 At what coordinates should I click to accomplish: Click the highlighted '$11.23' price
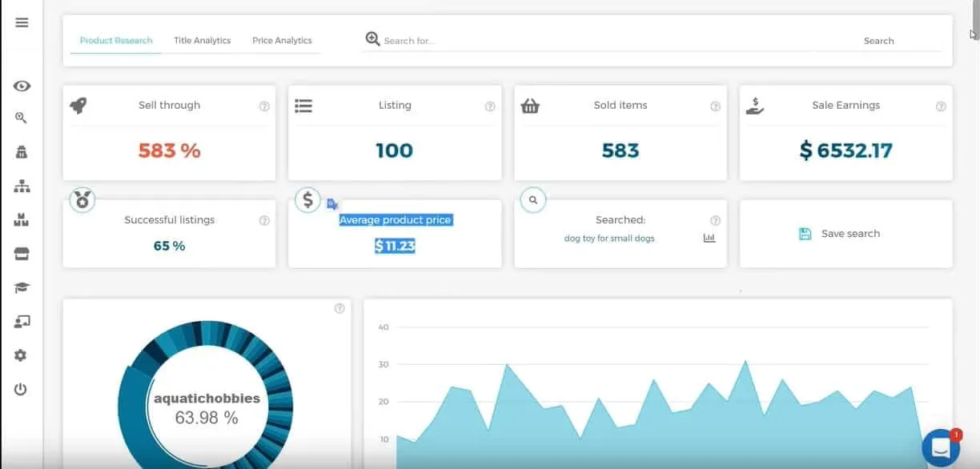pos(395,246)
